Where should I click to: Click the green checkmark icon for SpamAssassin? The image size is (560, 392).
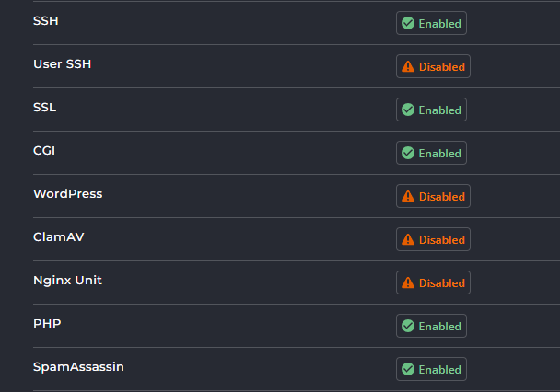click(408, 369)
